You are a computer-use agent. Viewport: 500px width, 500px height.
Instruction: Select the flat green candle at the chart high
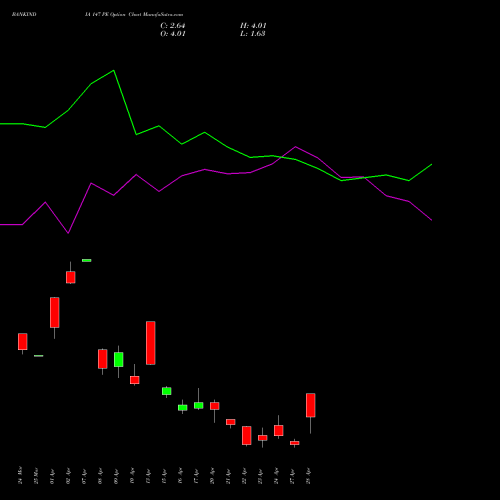(87, 260)
